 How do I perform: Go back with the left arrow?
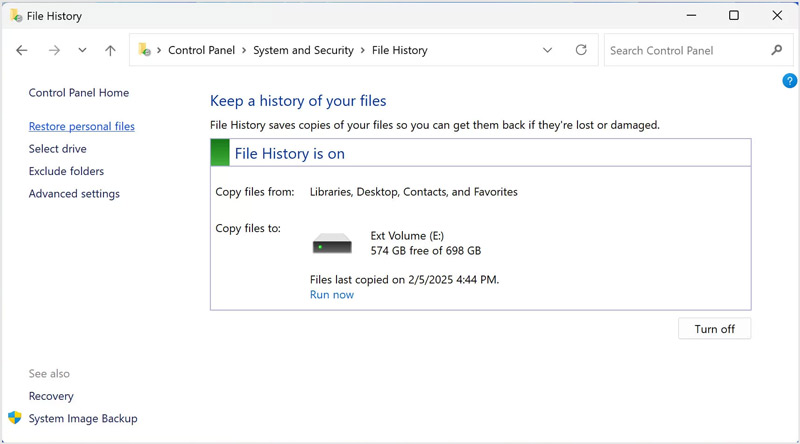21,50
